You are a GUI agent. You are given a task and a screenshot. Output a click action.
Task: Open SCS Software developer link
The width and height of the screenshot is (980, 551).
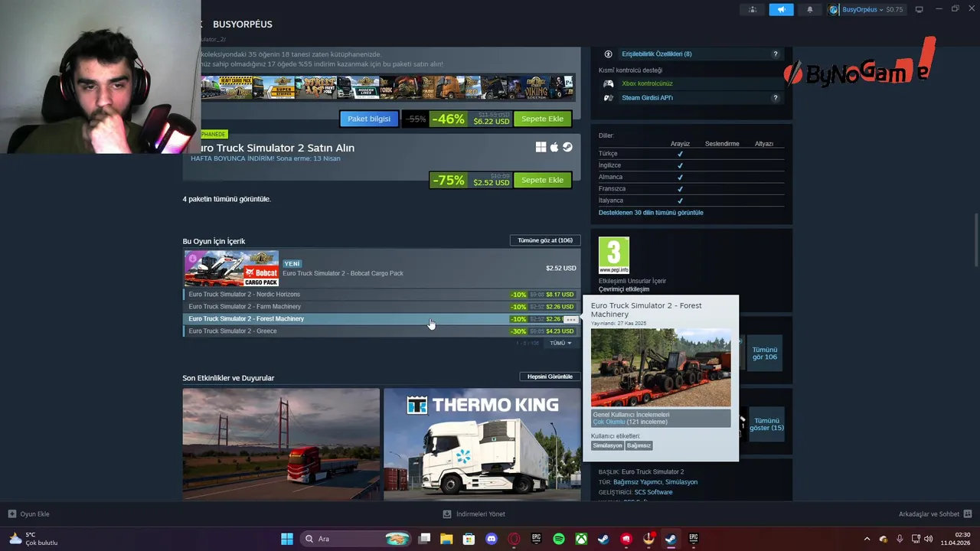pyautogui.click(x=653, y=492)
